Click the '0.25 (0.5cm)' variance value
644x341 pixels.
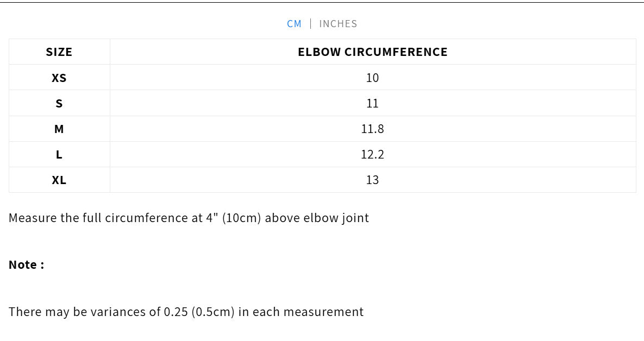[x=199, y=312]
